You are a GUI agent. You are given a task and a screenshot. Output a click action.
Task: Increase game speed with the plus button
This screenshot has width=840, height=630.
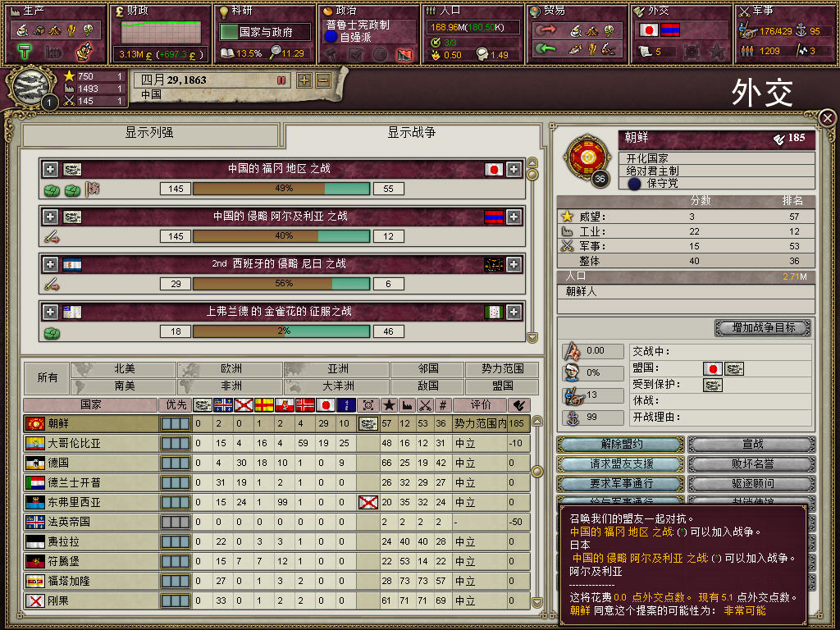point(304,80)
